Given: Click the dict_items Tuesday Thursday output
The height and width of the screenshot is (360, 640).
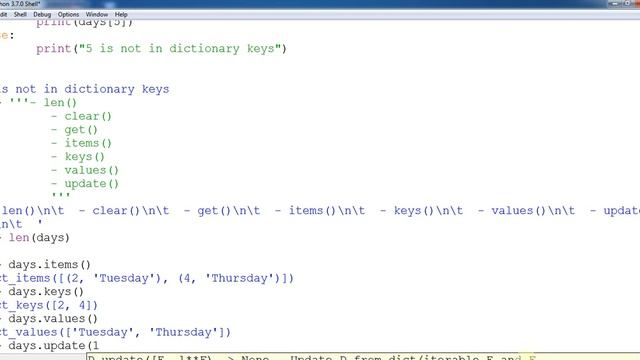Looking at the screenshot, I should tap(147, 278).
